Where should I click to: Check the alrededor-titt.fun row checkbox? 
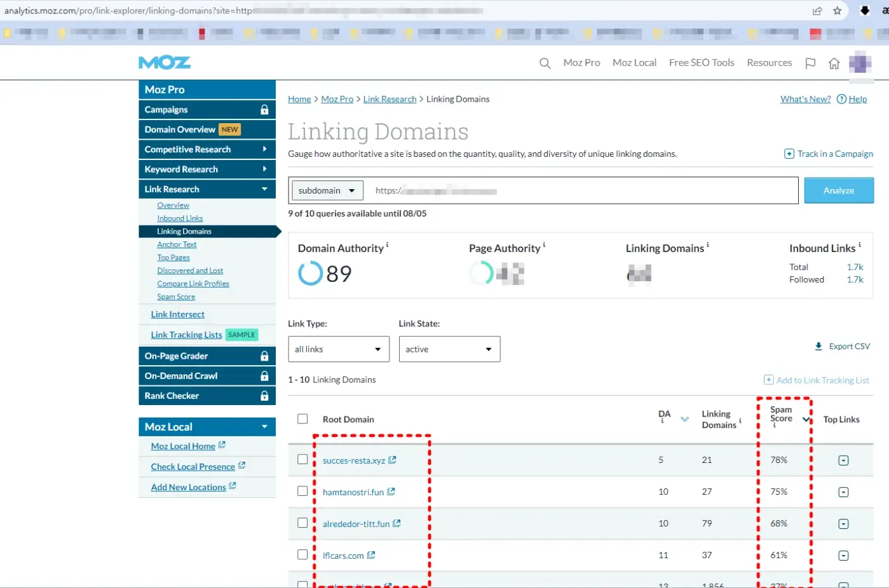[302, 523]
